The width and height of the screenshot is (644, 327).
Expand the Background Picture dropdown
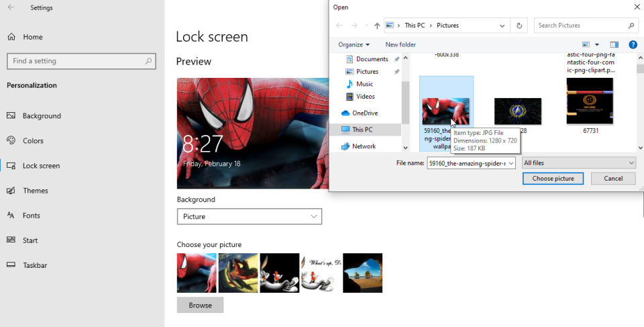pyautogui.click(x=250, y=216)
